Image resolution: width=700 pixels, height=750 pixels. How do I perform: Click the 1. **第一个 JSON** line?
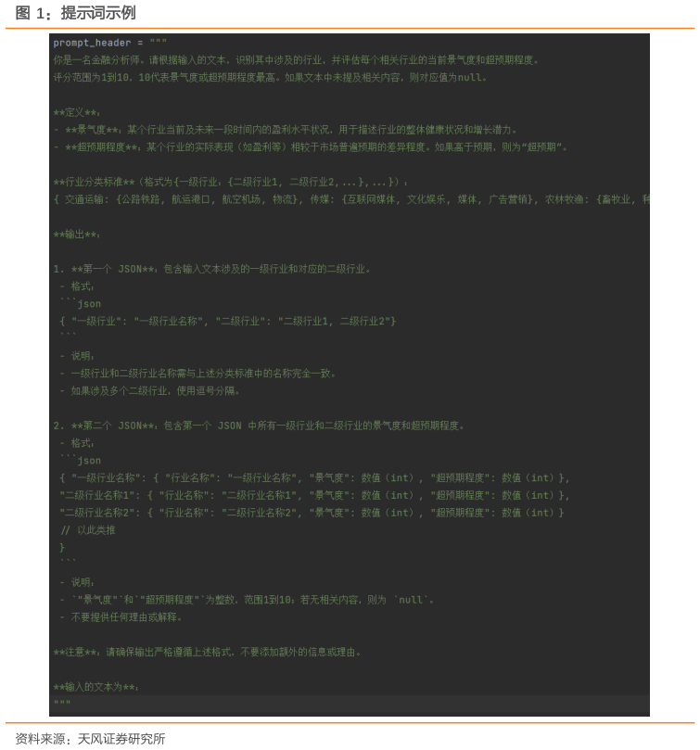click(x=212, y=269)
